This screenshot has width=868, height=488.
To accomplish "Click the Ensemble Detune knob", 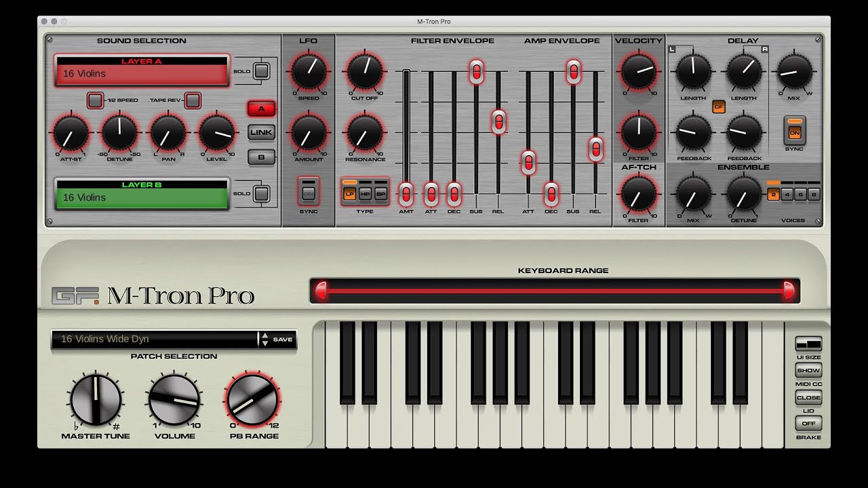I will 744,195.
